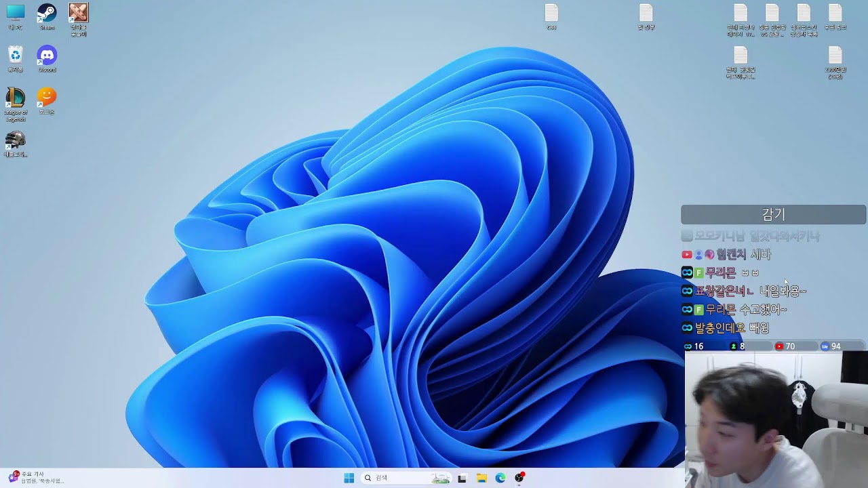Select the text file labeled 주원 링크
This screenshot has width=868, height=488.
click(x=835, y=17)
